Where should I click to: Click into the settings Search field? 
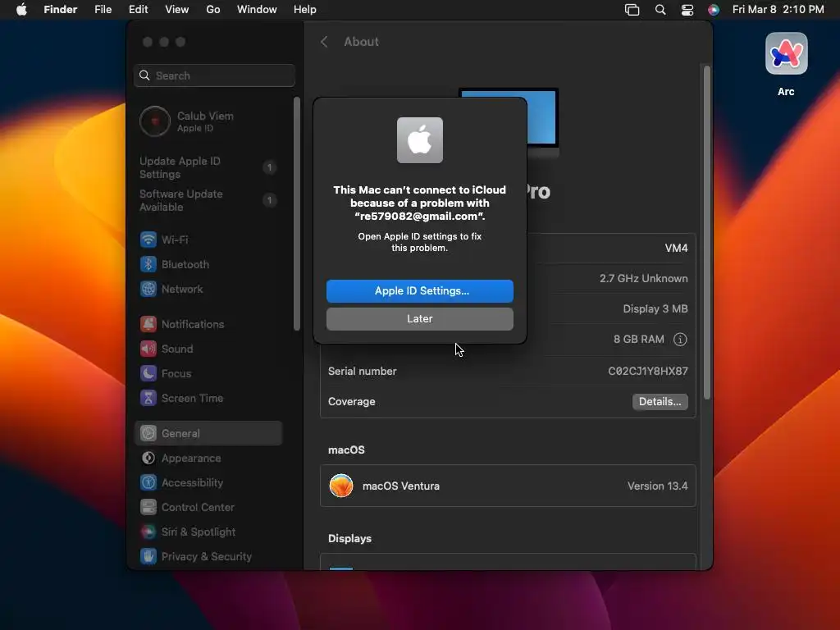214,75
